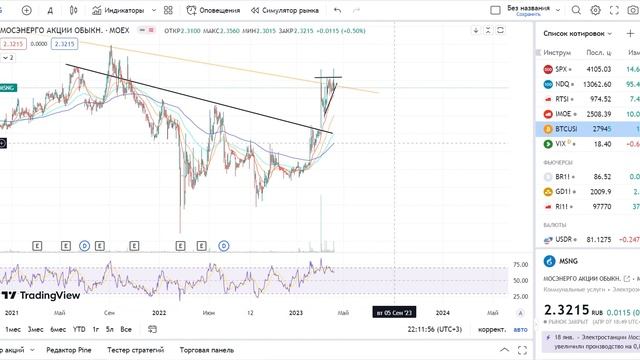The image size is (640, 360).
Task: Select BR1! futures row
Action: point(588,177)
